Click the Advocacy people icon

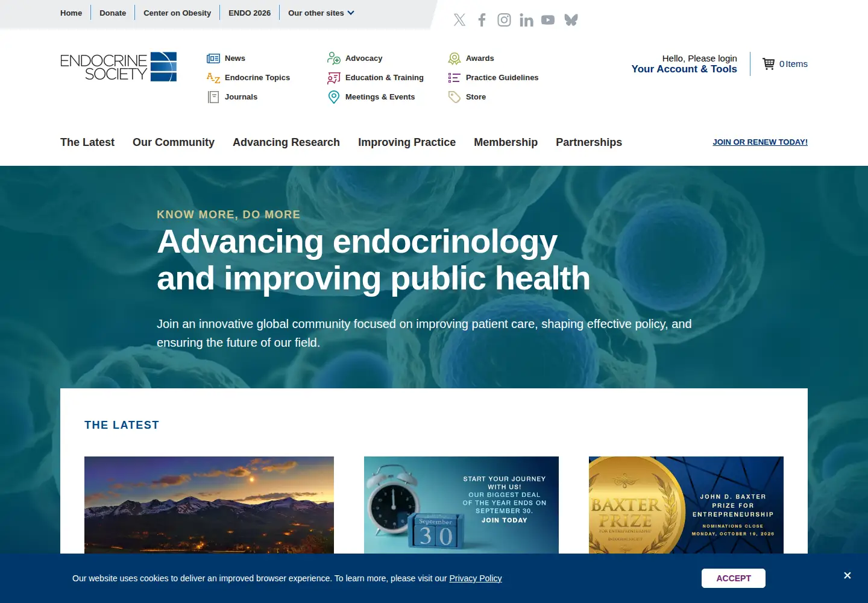click(334, 58)
